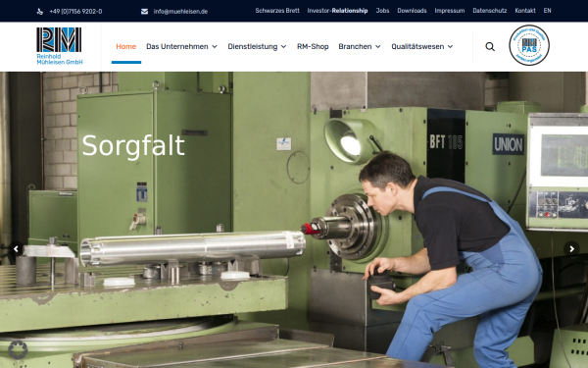Image resolution: width=588 pixels, height=368 pixels.
Task: Click the Sorgfalt slide heading
Action: pos(133,145)
